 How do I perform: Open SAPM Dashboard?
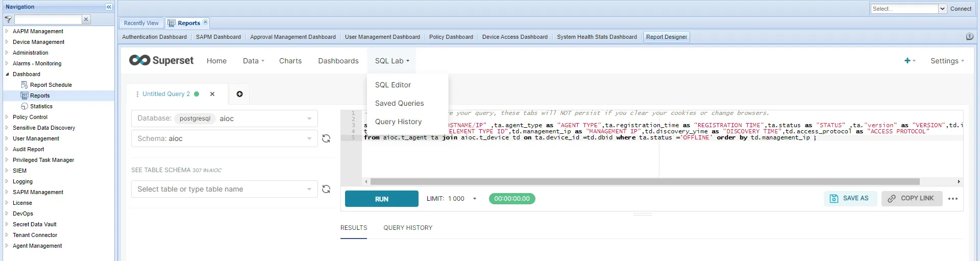[x=218, y=37]
